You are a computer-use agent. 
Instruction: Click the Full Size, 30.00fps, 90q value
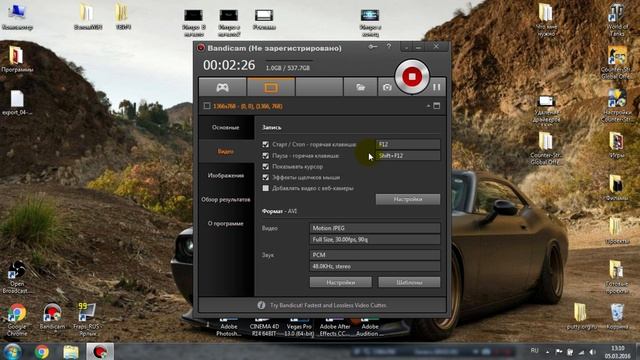[375, 240]
